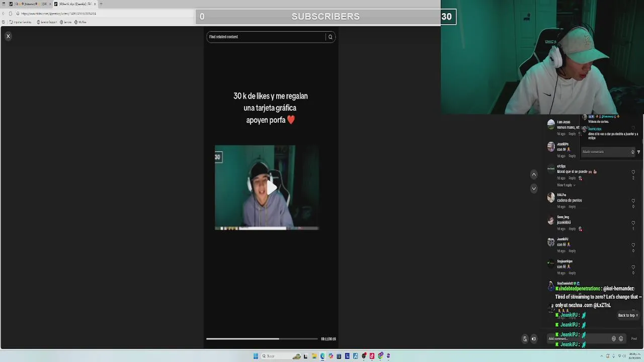Reply to the 'vamos mano' comment

point(572,134)
